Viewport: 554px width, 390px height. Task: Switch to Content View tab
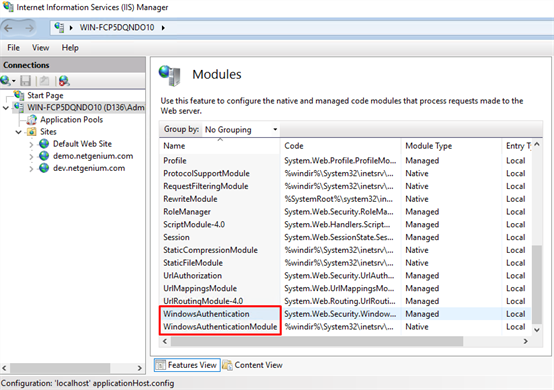point(253,365)
